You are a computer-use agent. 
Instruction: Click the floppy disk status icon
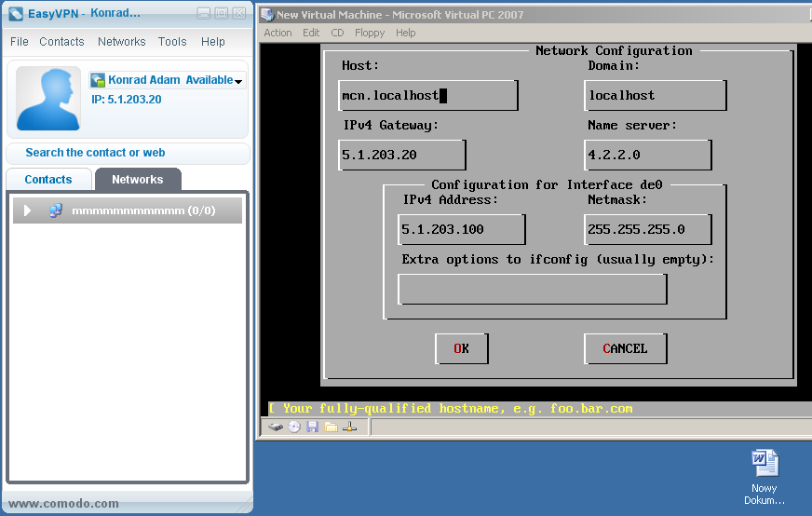312,427
